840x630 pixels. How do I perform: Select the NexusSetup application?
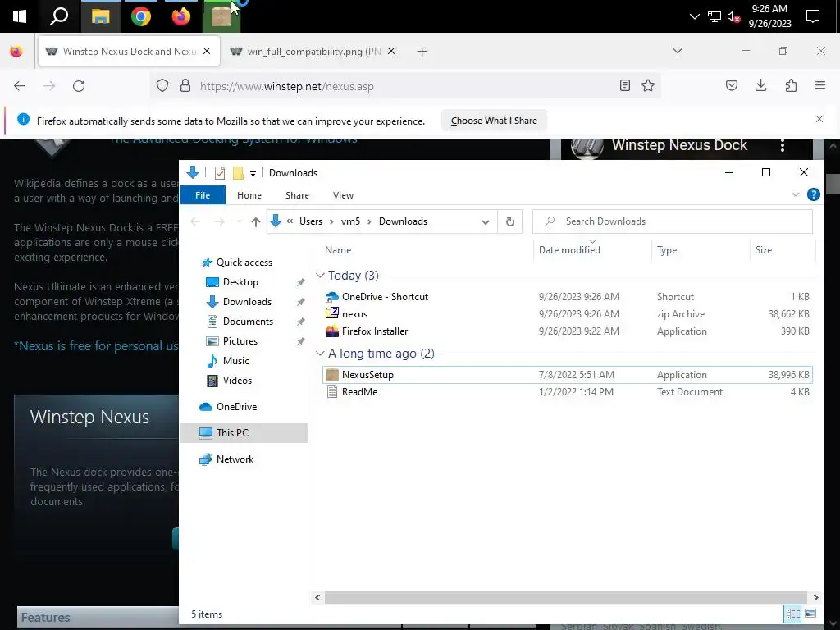568,375
